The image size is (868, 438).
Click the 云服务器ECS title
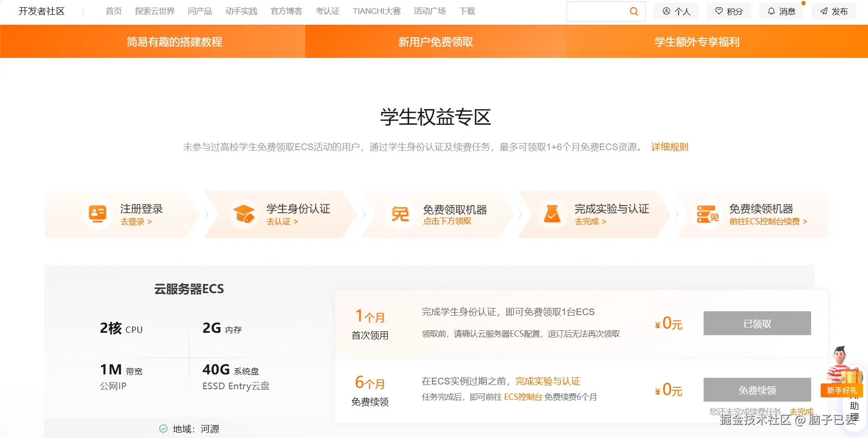(189, 289)
